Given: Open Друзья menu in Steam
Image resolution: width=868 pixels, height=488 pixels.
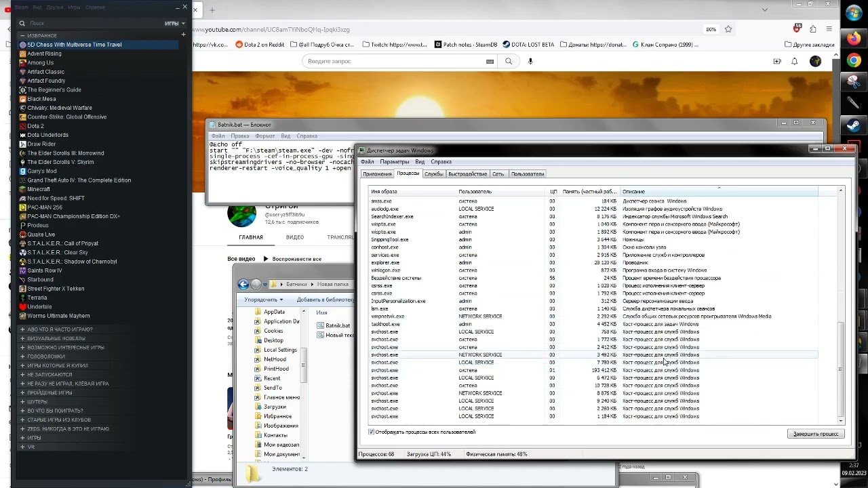Looking at the screenshot, I should [x=56, y=7].
